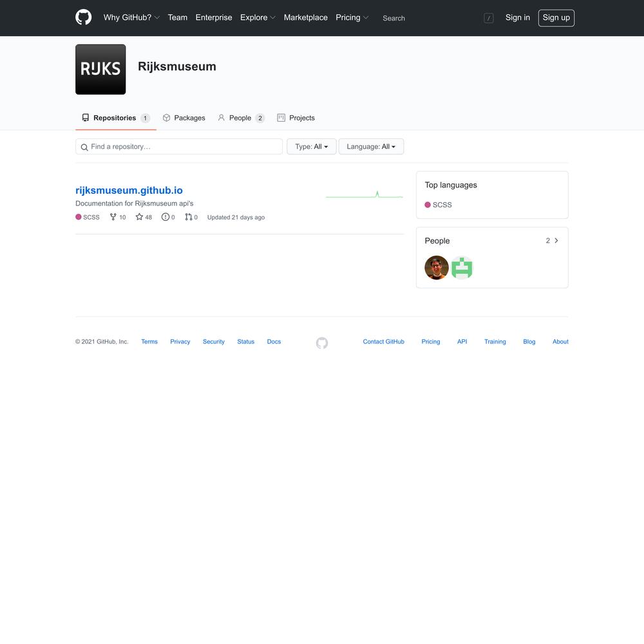Expand the Explore dropdown menu

(258, 17)
